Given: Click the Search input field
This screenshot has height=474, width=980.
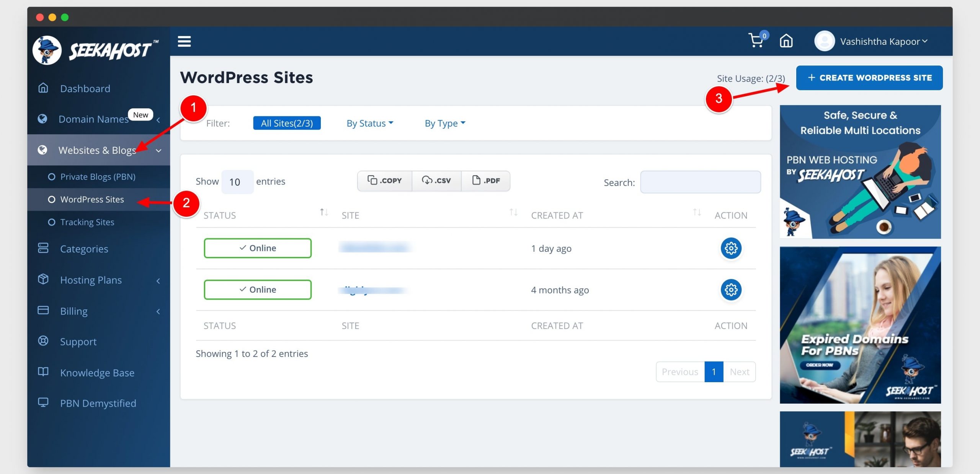Looking at the screenshot, I should (699, 181).
